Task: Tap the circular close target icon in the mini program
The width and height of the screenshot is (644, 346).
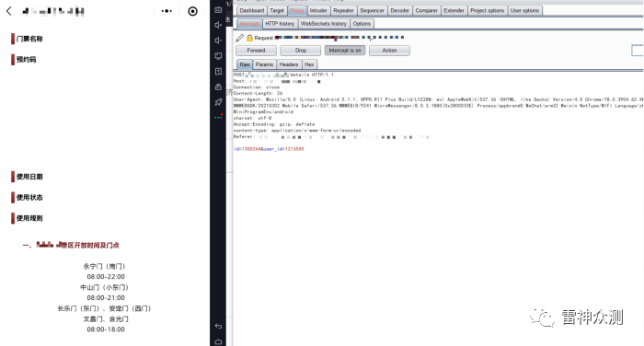Action: pos(192,11)
